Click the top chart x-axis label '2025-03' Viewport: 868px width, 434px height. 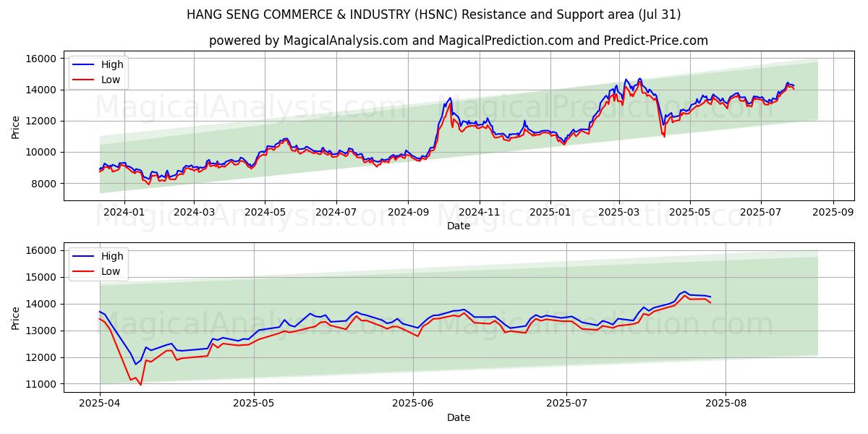click(x=619, y=212)
